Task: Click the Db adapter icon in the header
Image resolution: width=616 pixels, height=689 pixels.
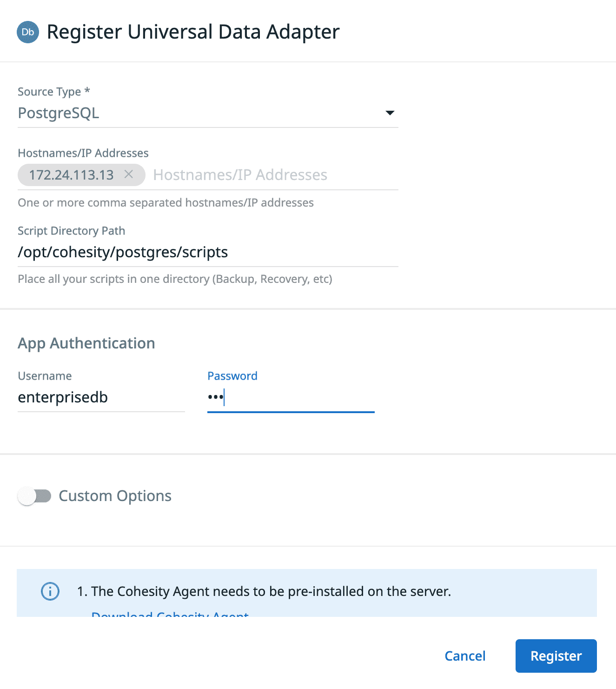Action: point(27,32)
